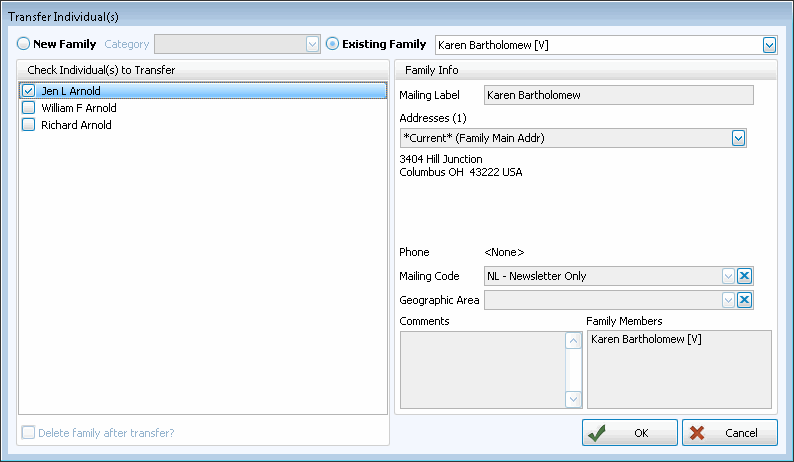Screen dimensions: 794x462
Task: Open the Existing Family dropdown list
Action: click(769, 45)
